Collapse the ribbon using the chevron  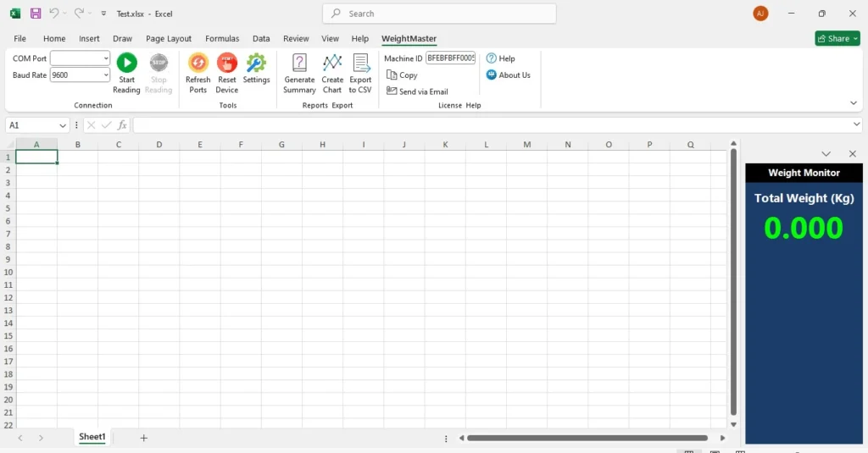click(x=854, y=103)
